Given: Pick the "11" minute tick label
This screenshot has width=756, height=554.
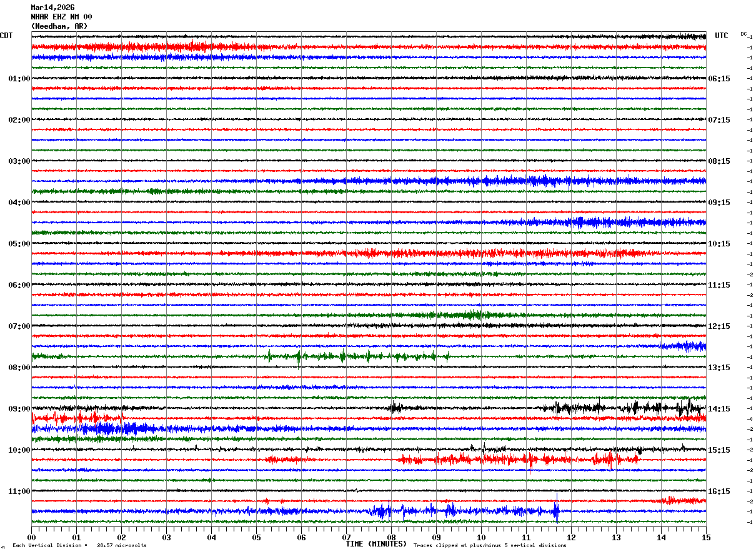Looking at the screenshot, I should click(x=526, y=538).
